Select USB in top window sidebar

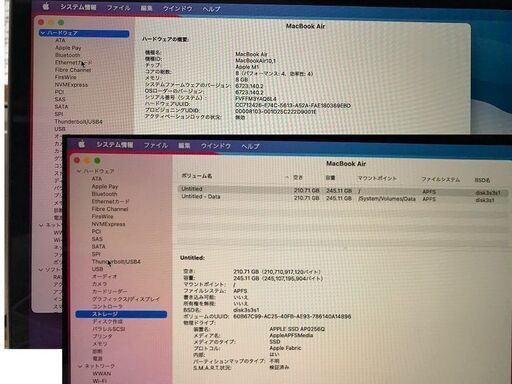point(60,129)
